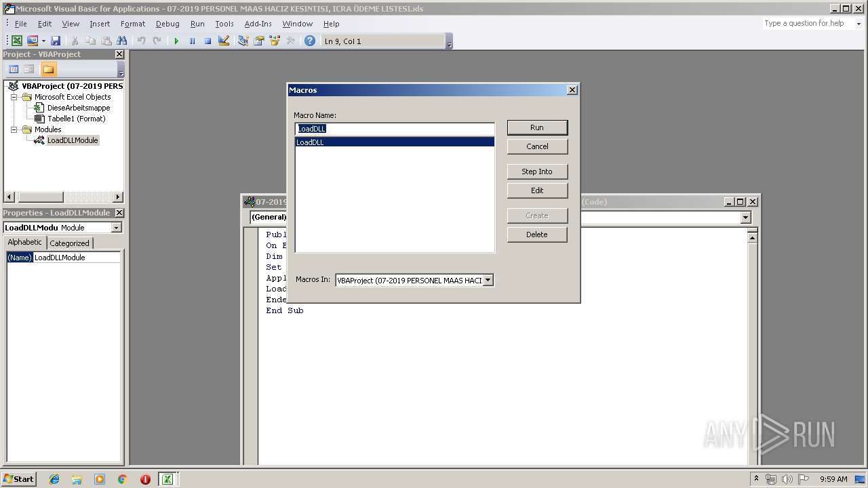Click Step Into in Macros dialog
Screen dimensions: 868x488
(x=537, y=171)
